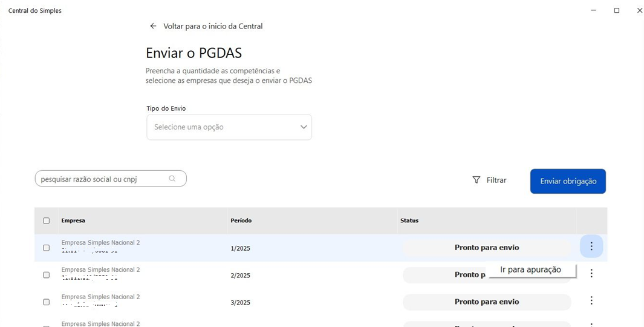Open the Tipo do Envio dropdown
Image resolution: width=644 pixels, height=327 pixels.
tap(229, 127)
